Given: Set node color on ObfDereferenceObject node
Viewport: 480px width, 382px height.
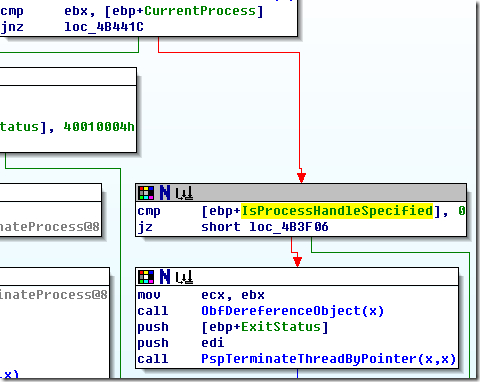Looking at the screenshot, I should click(146, 277).
